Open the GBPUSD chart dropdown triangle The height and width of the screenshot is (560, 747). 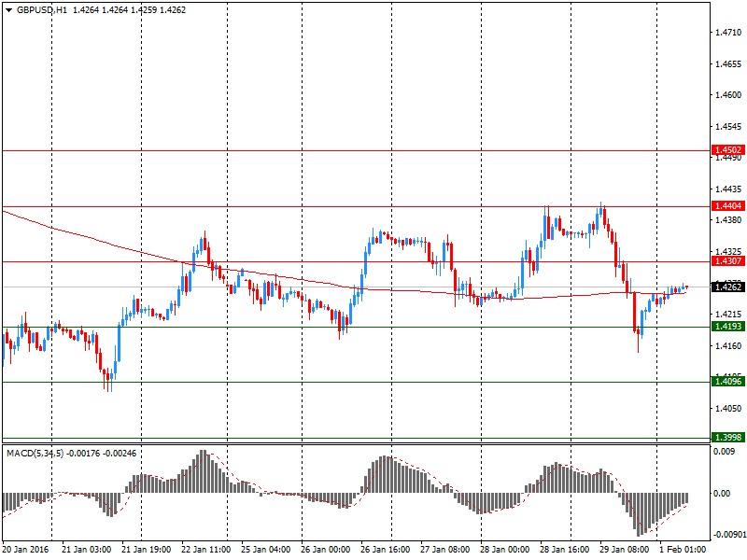coord(9,10)
